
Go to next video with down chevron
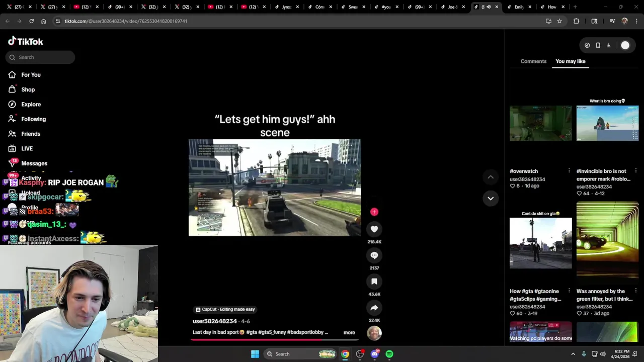point(491,198)
